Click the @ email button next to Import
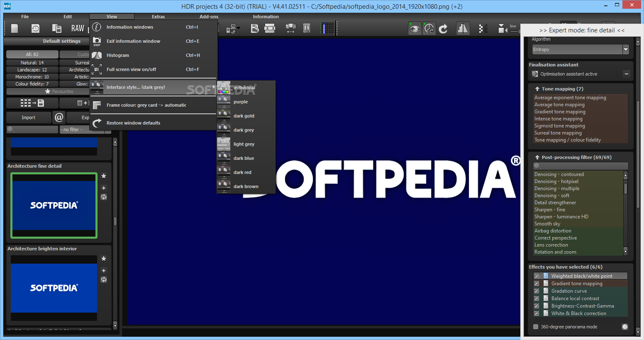The width and height of the screenshot is (644, 340). (x=59, y=117)
